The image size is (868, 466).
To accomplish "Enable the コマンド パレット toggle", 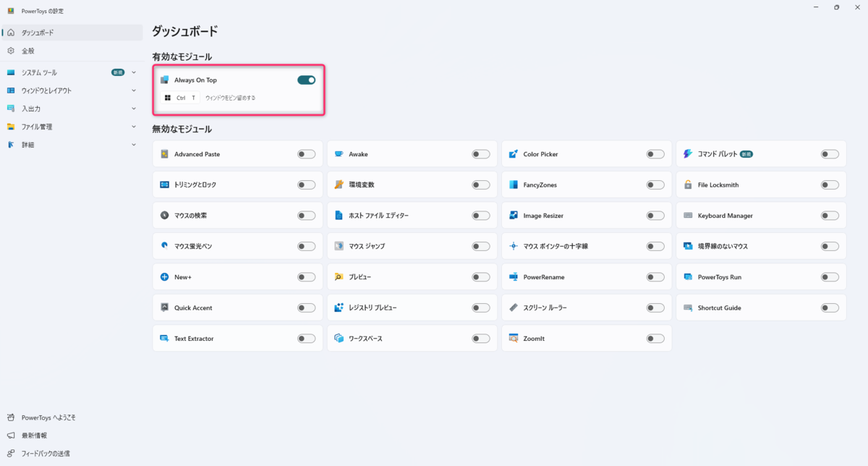I will point(830,154).
